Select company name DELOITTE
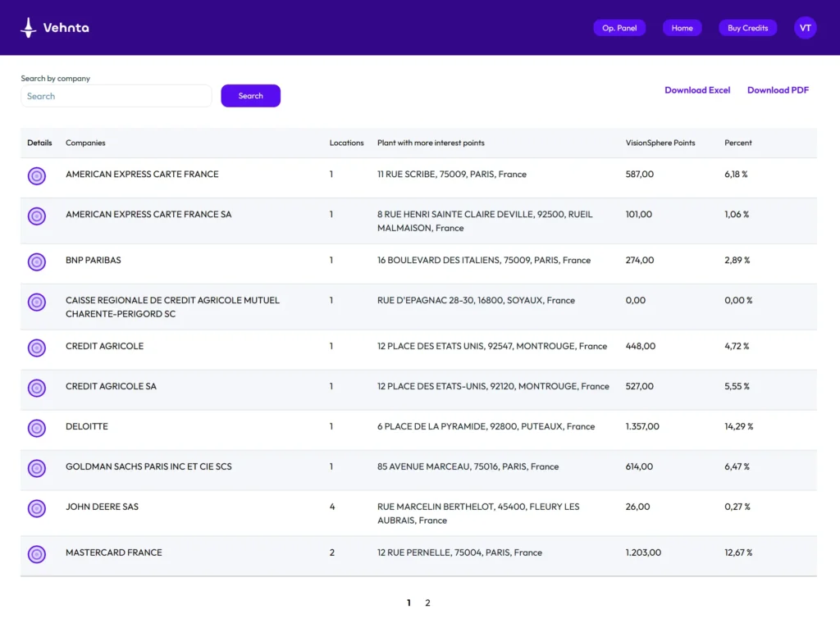The height and width of the screenshot is (623, 840). pos(87,426)
